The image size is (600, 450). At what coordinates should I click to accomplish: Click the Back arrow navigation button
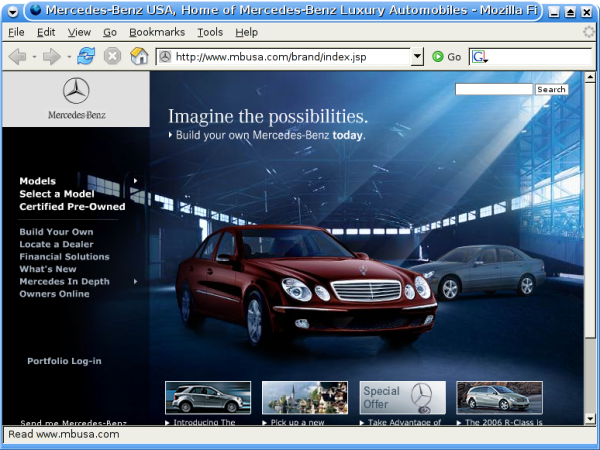(18, 57)
